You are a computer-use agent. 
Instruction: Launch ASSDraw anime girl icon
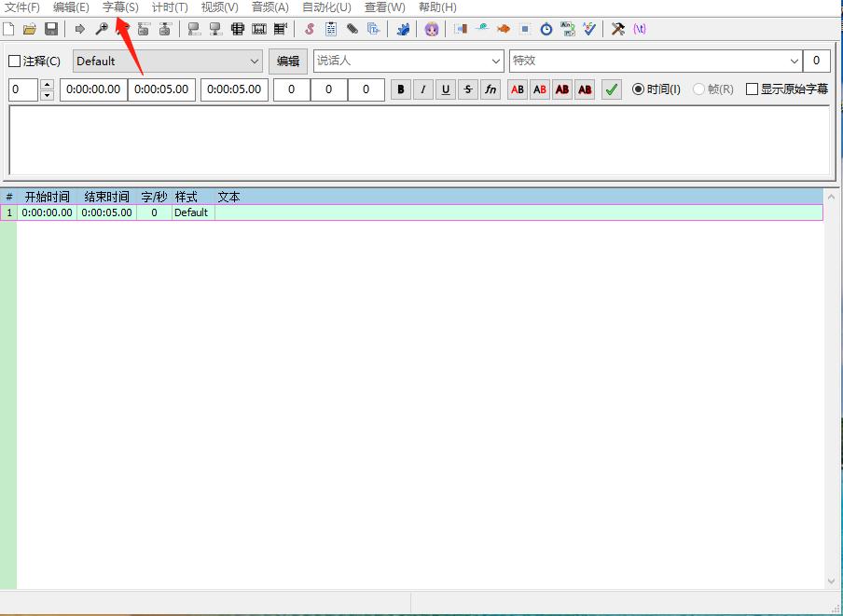[432, 29]
